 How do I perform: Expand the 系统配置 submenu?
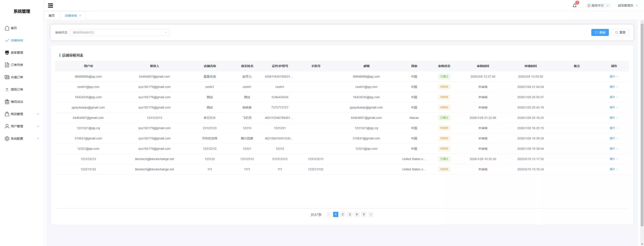point(38,139)
